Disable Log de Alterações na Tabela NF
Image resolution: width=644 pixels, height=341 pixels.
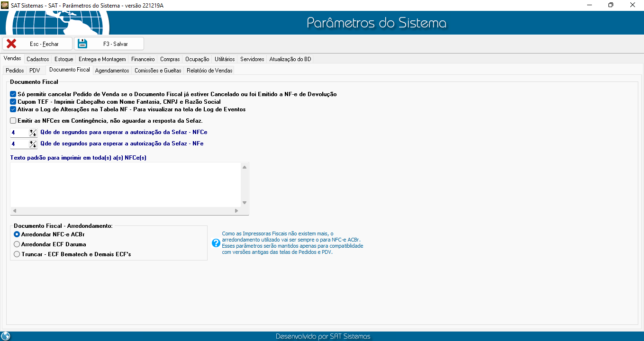(13, 109)
